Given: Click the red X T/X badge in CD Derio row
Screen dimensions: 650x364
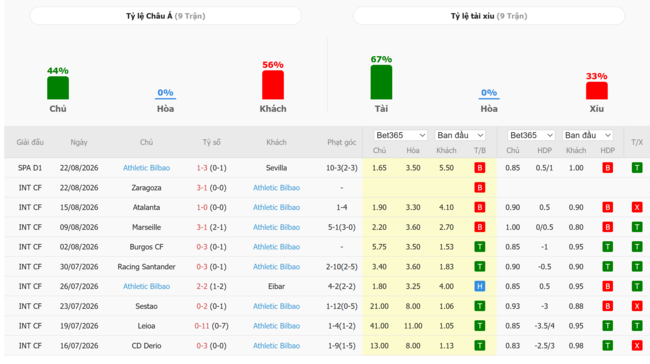Looking at the screenshot, I should [637, 346].
